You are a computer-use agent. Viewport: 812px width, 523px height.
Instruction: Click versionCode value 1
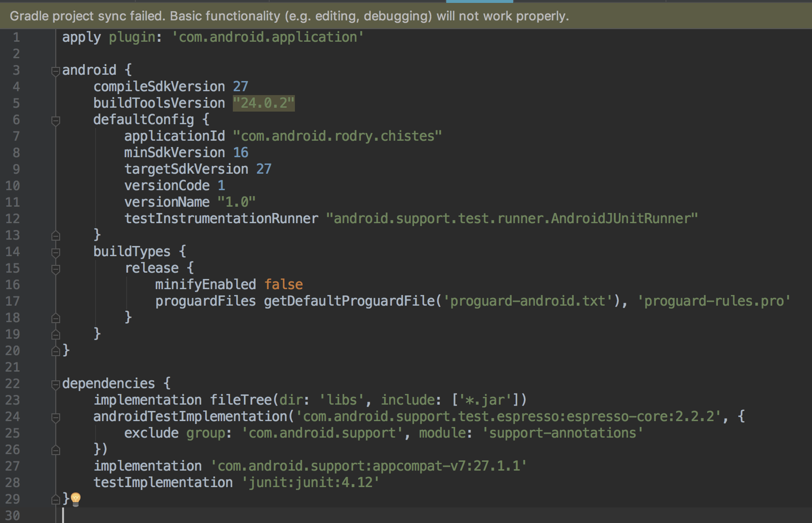[x=221, y=185]
